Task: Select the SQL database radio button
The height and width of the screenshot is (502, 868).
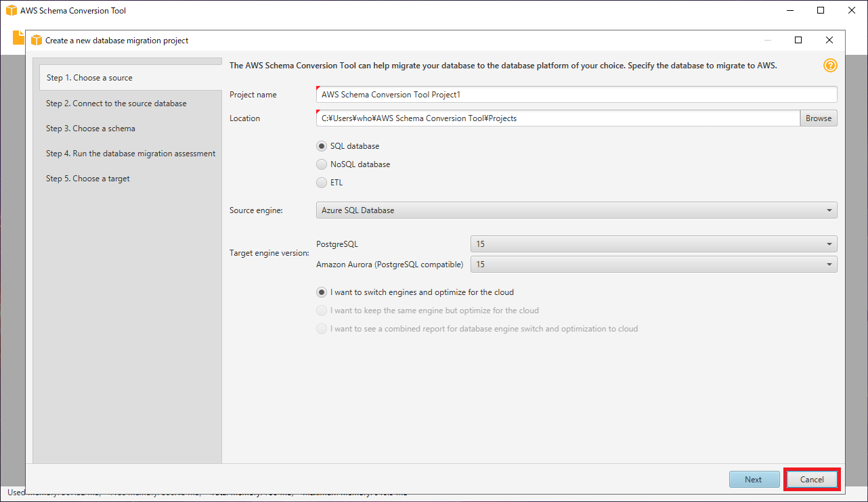Action: pos(322,146)
